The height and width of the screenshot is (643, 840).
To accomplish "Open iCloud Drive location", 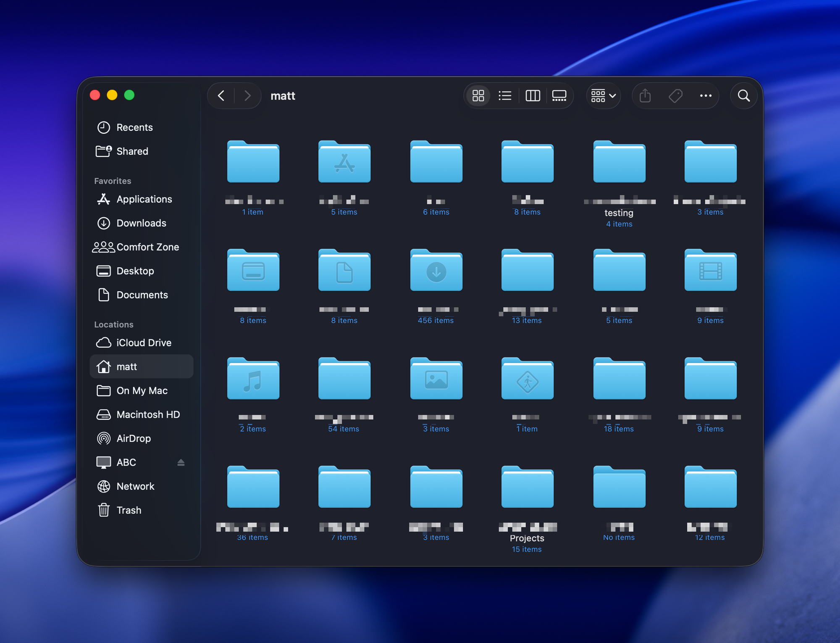I will coord(144,343).
